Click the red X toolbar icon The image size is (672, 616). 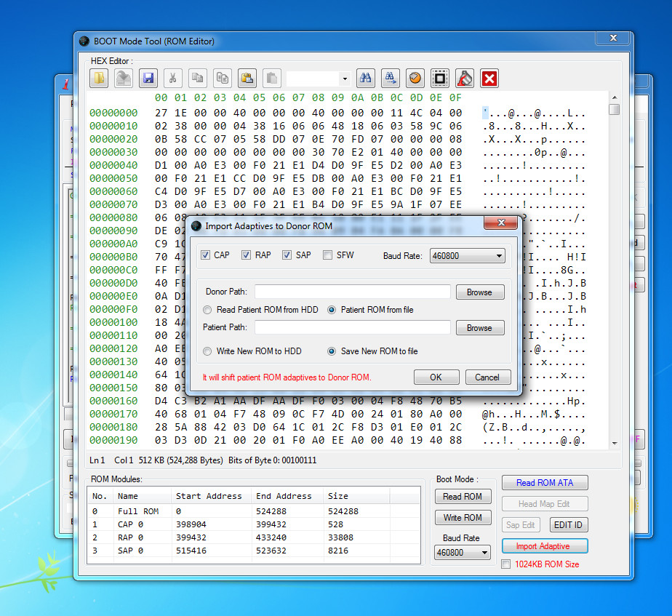tap(489, 79)
